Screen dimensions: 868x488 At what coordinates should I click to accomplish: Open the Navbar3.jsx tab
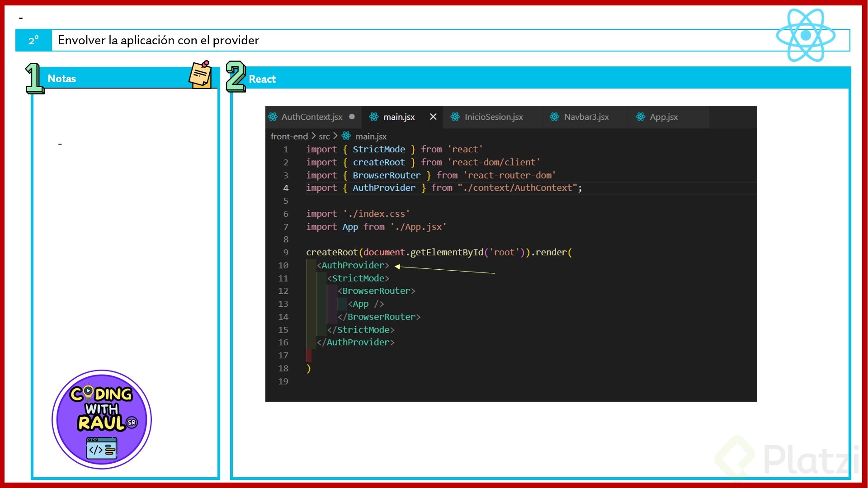[586, 117]
